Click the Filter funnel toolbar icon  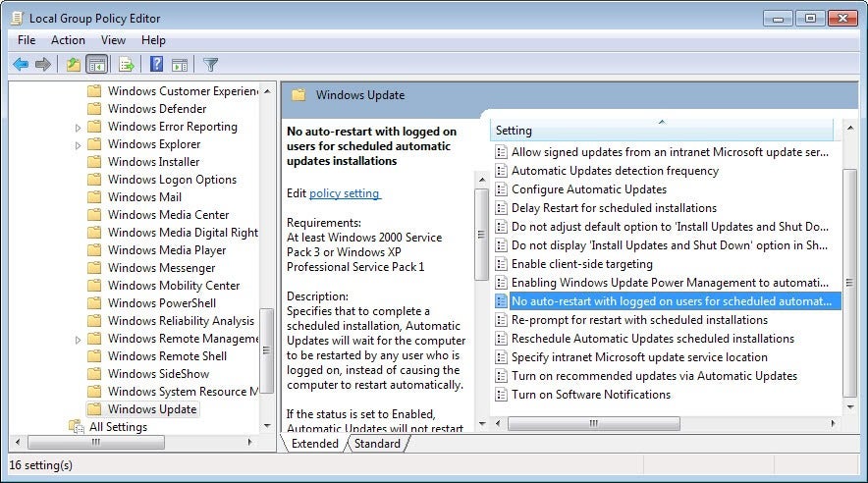210,65
